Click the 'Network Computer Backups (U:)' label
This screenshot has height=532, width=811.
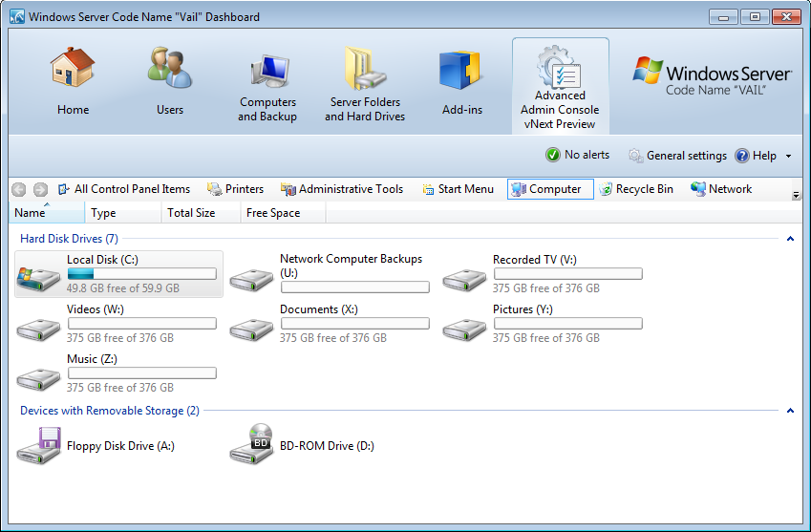tap(351, 266)
